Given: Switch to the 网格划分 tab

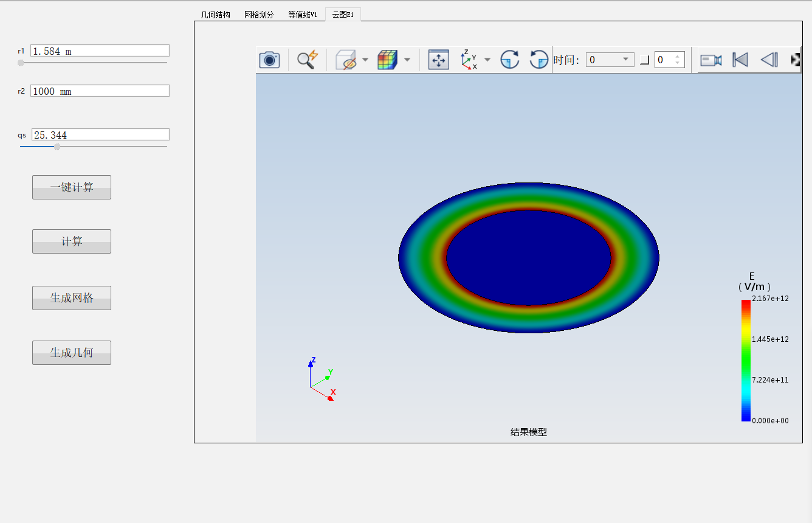Looking at the screenshot, I should pos(259,15).
